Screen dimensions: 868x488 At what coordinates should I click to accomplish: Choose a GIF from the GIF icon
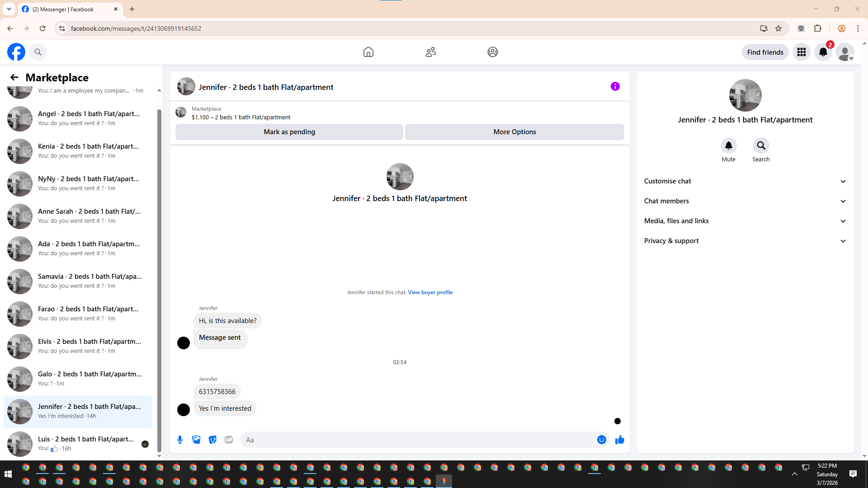pyautogui.click(x=229, y=440)
